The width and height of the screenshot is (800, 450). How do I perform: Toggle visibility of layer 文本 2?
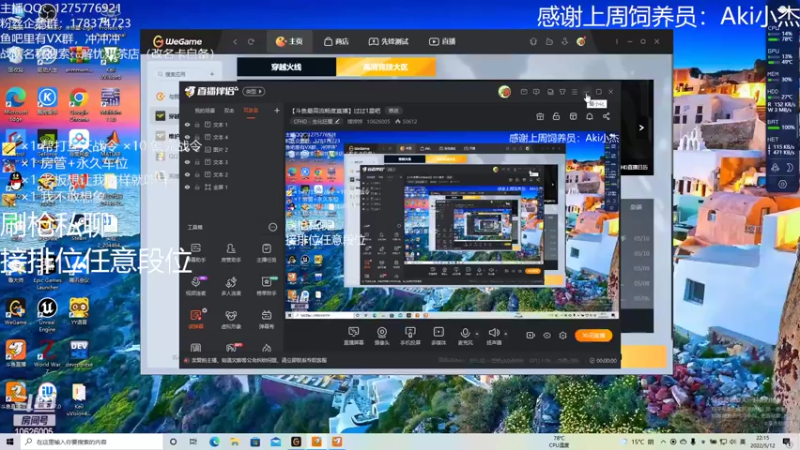[x=188, y=174]
